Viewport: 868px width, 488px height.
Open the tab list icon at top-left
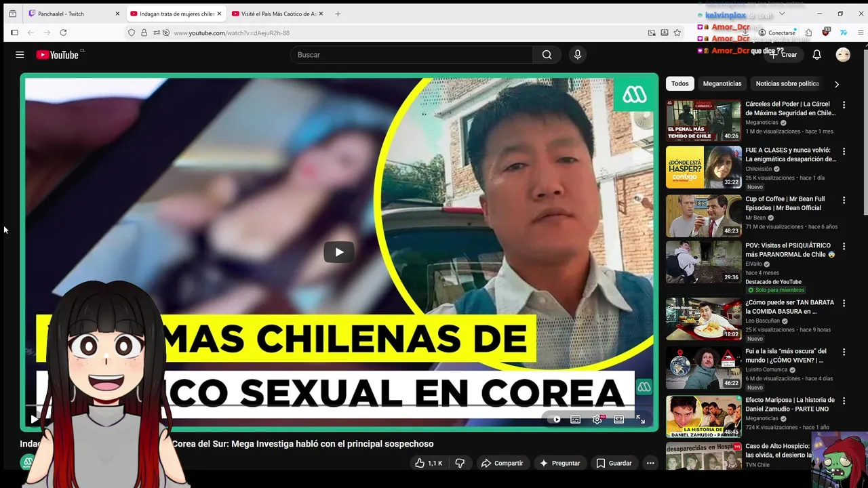(x=12, y=14)
